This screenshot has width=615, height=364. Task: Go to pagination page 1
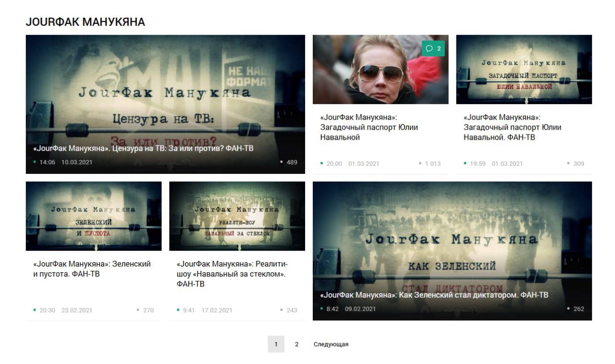click(276, 344)
